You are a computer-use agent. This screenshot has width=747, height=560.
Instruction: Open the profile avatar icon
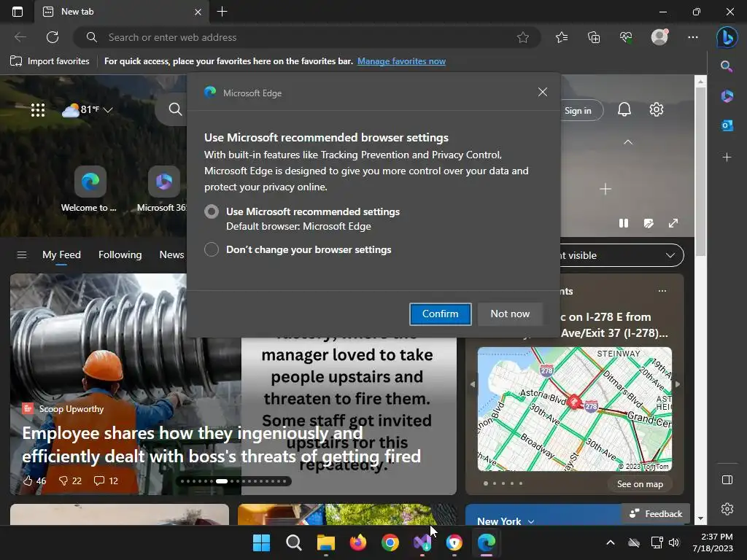659,37
